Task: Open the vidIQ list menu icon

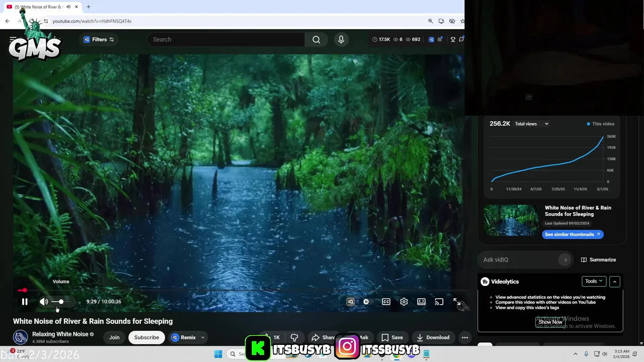Action: coord(440,39)
